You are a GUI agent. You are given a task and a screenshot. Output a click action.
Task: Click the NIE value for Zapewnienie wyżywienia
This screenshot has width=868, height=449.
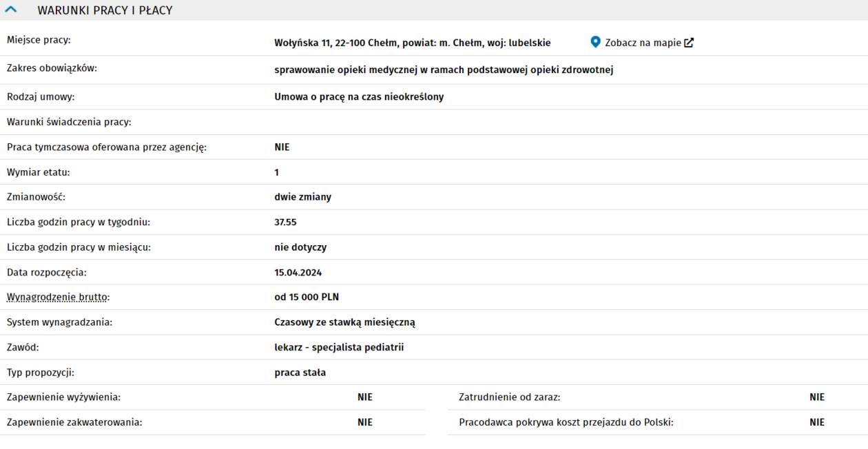(x=364, y=397)
